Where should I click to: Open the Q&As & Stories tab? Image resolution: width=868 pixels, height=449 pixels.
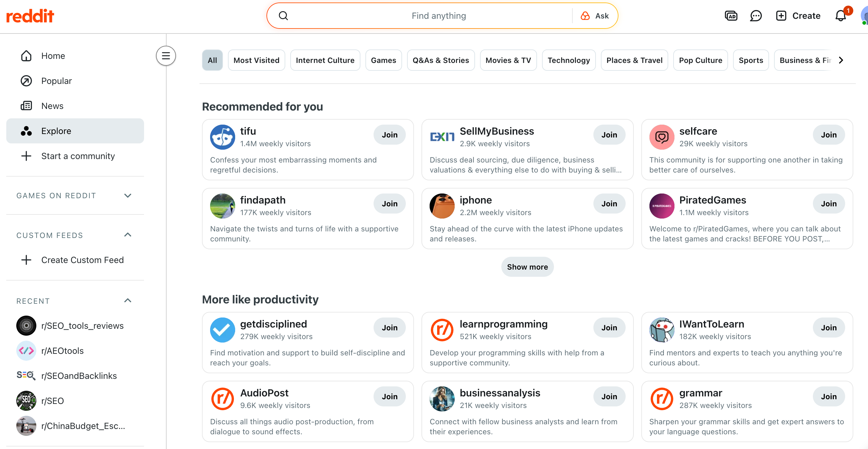point(441,60)
